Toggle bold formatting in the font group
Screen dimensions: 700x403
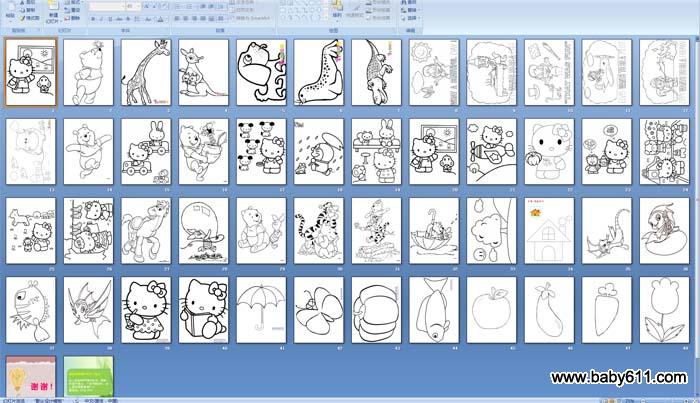[93, 18]
